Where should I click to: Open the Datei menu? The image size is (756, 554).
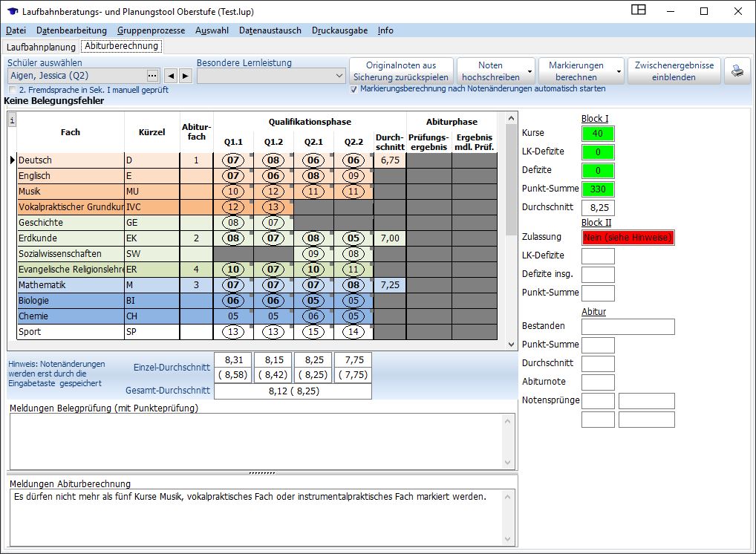[x=16, y=30]
